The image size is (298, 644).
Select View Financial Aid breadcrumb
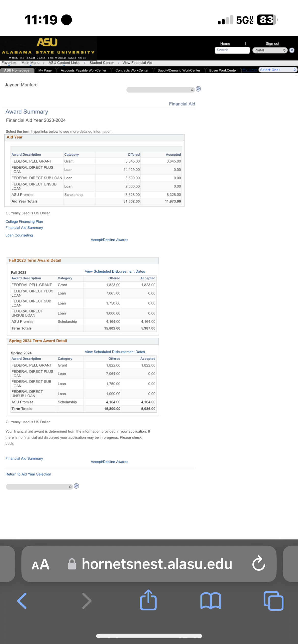click(137, 63)
